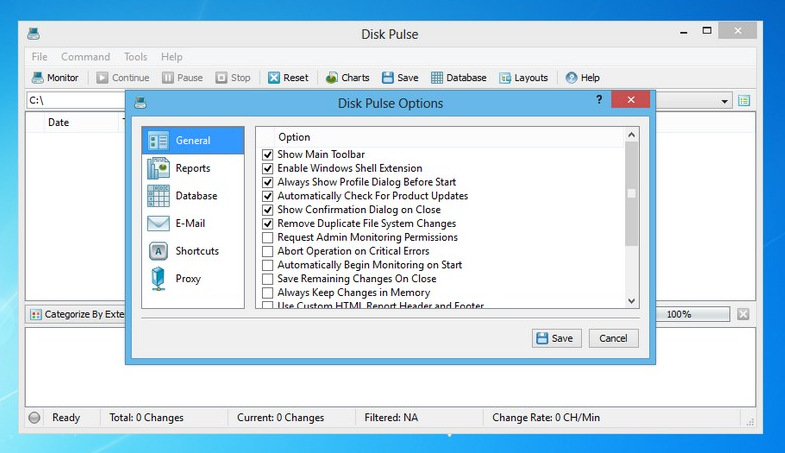Screen dimensions: 785x453
Task: Click the options list scroll up arrow
Action: point(632,135)
